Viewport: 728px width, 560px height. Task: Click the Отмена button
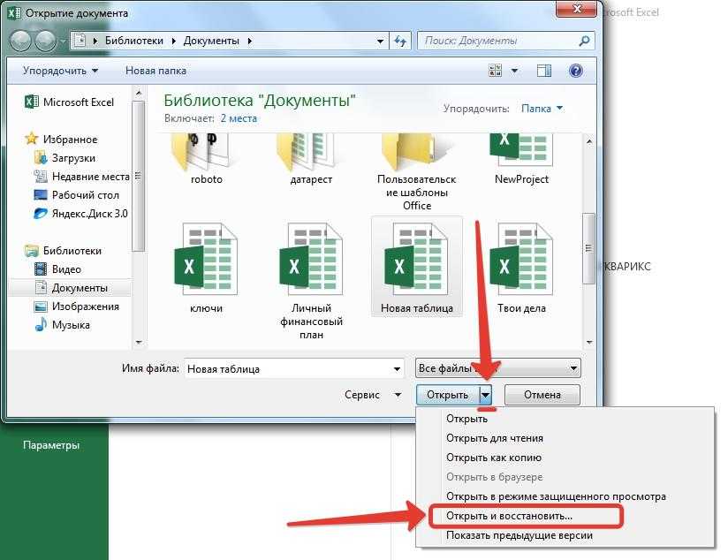[x=542, y=395]
